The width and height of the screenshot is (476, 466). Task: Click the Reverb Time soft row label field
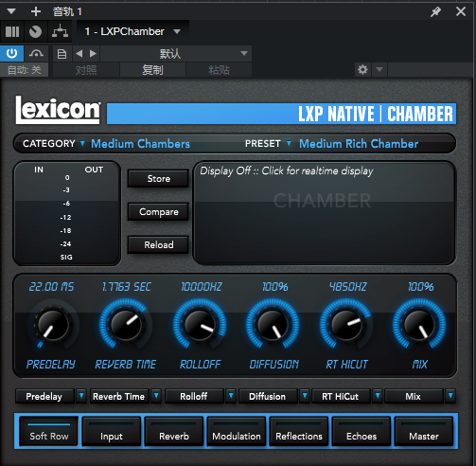119,396
